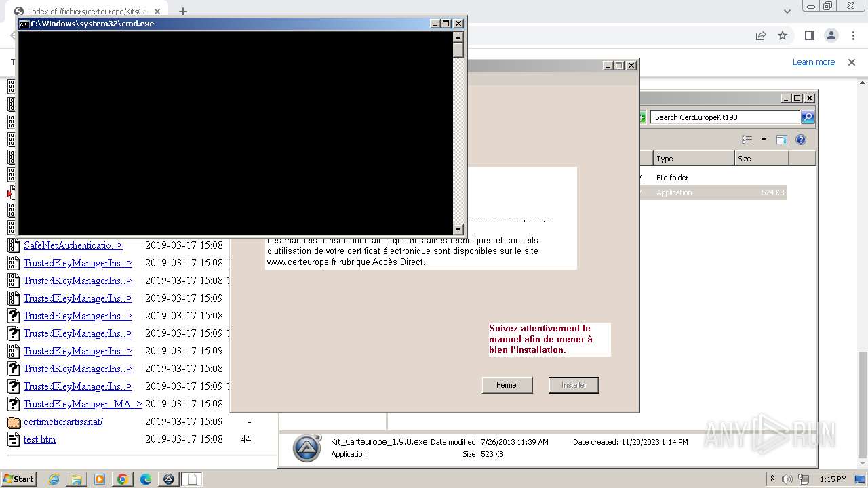This screenshot has width=868, height=488.
Task: Click the Share this page icon
Action: [761, 35]
